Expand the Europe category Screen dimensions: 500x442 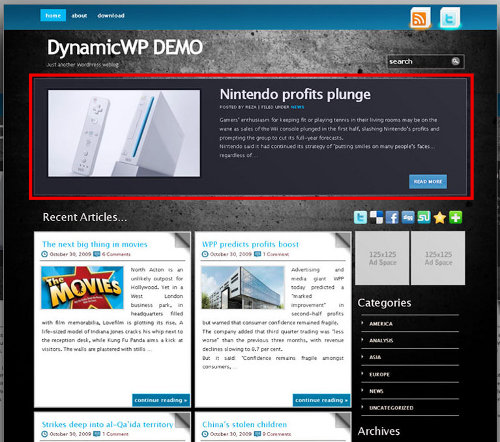coord(379,374)
